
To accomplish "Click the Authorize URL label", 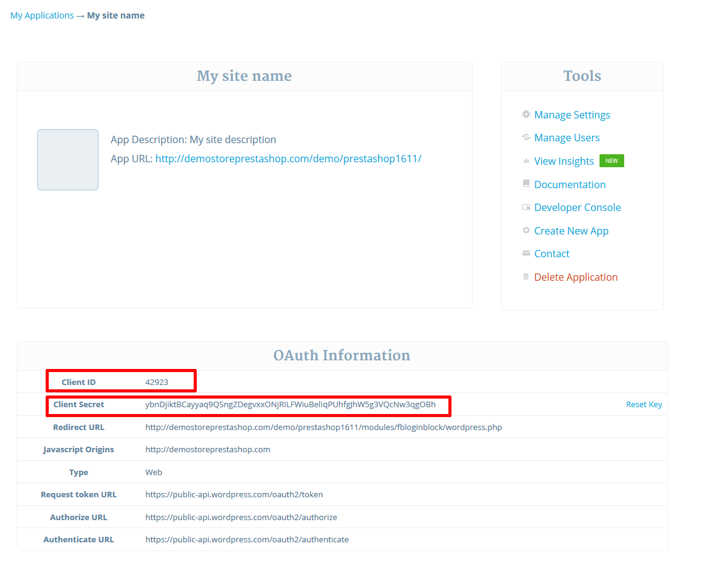I will [x=79, y=517].
